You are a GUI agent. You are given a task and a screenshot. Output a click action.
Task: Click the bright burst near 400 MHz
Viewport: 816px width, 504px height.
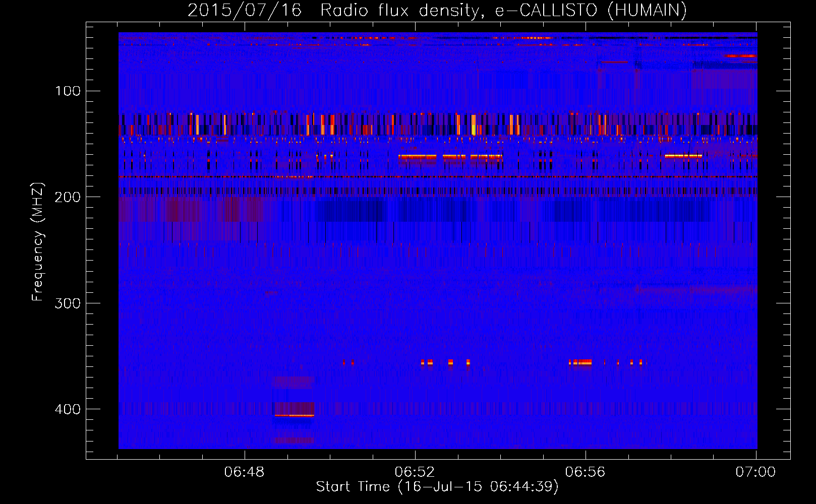295,415
